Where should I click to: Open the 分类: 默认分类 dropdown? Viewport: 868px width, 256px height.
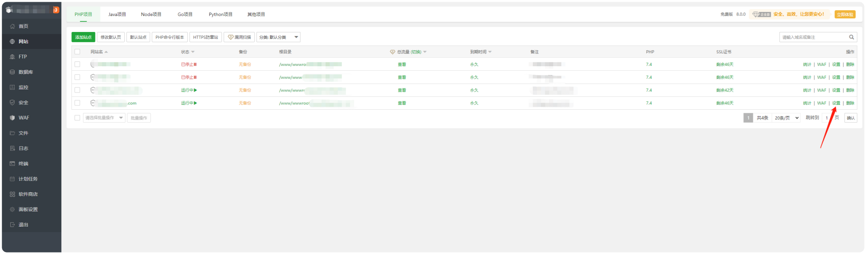point(278,37)
